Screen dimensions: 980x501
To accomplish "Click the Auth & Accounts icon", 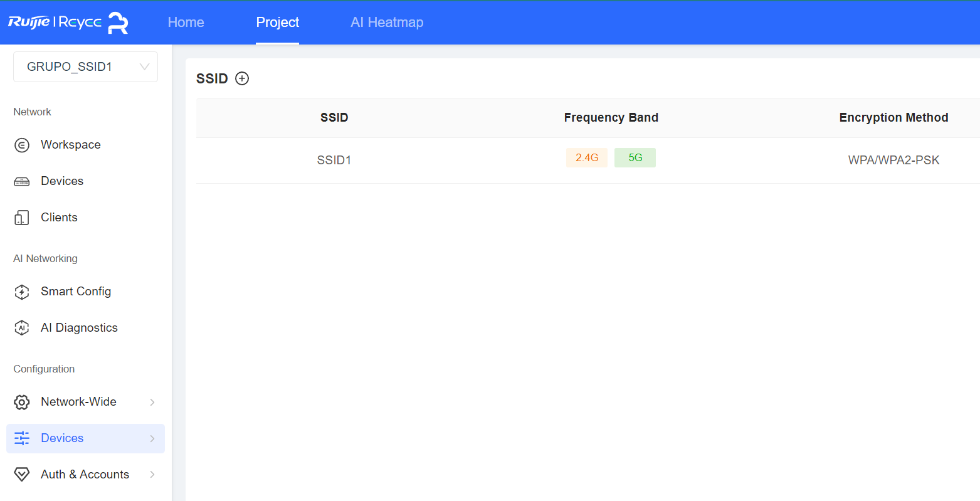I will 22,475.
